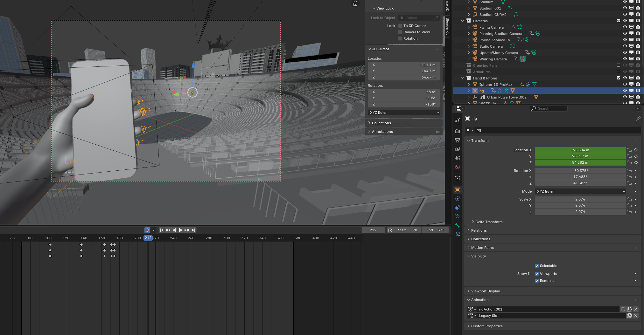Open the Render properties tab
The width and height of the screenshot is (644, 335).
(x=458, y=131)
